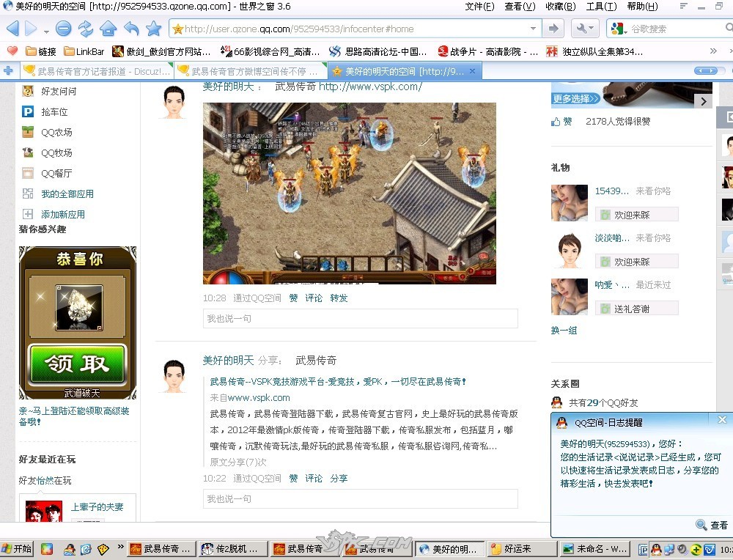
Task: Open the 查看(V) menu
Action: [x=520, y=6]
